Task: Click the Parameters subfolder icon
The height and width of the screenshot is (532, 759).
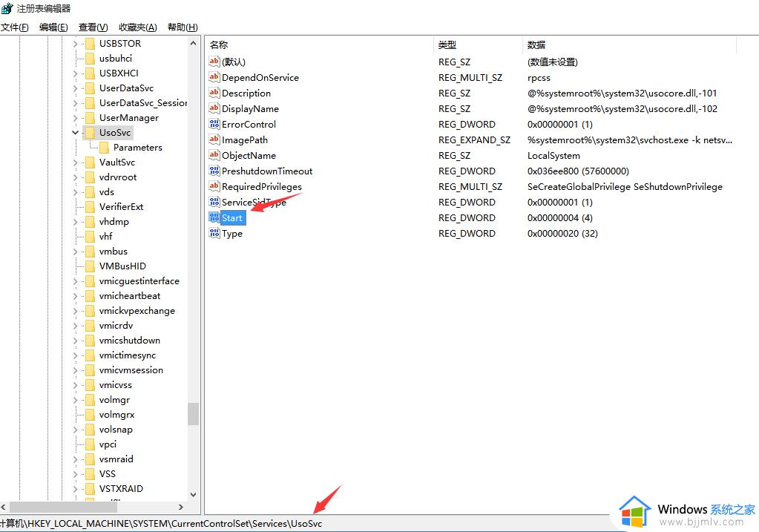Action: point(104,147)
